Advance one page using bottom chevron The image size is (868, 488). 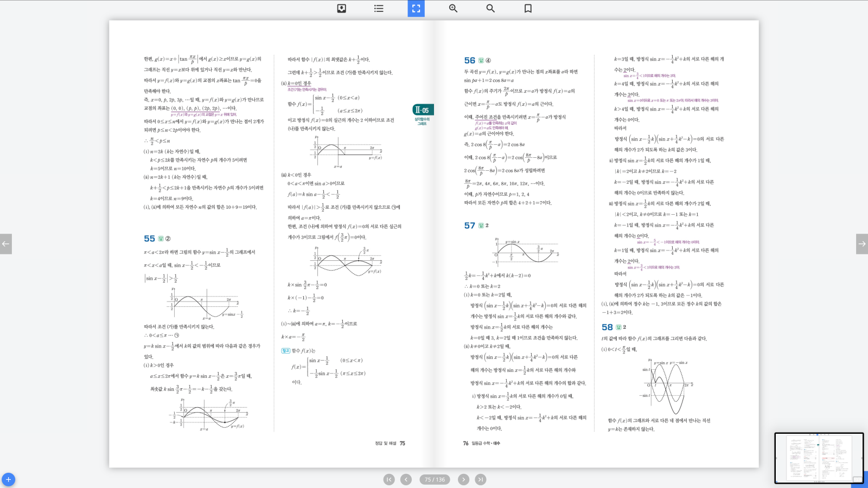(463, 479)
